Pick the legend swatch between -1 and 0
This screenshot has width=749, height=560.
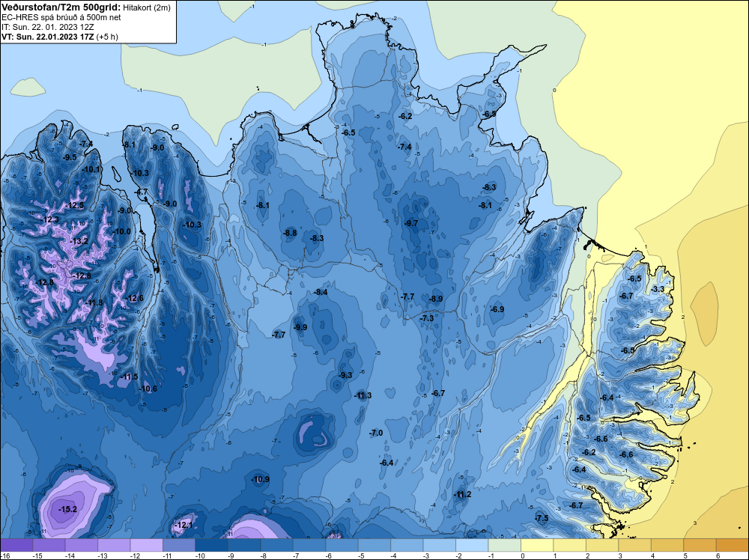[x=504, y=545]
